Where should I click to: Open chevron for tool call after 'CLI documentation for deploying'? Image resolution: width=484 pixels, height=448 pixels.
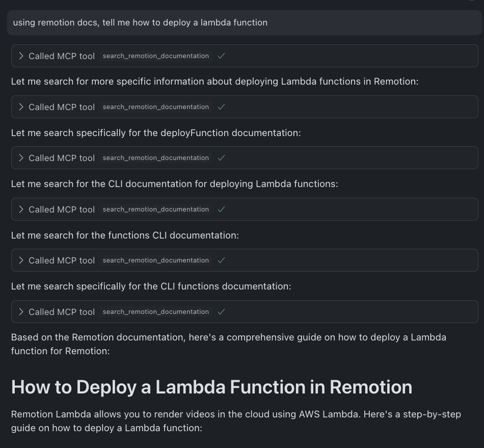pos(21,209)
